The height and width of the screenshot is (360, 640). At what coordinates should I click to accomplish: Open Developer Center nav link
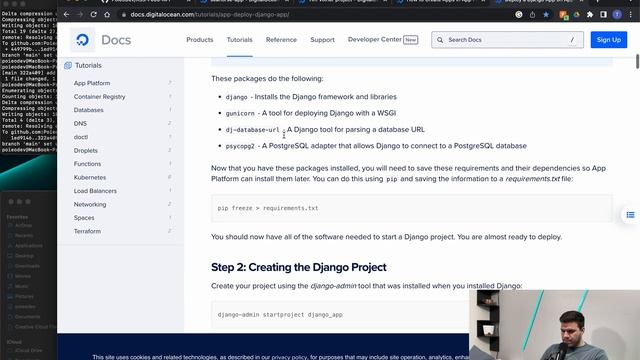point(375,40)
